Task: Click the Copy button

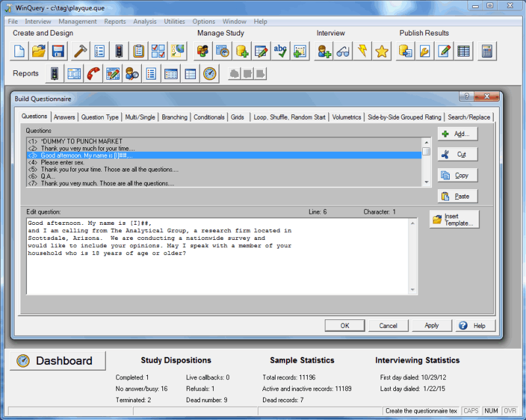Action: pos(458,175)
